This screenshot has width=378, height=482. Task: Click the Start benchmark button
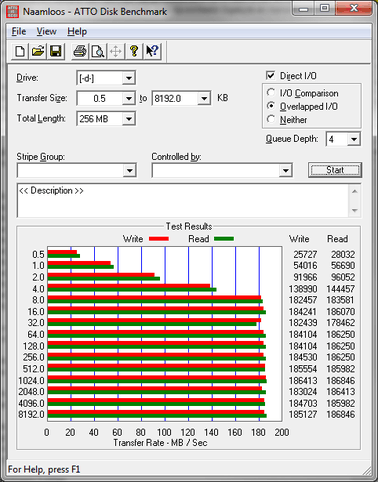point(335,170)
